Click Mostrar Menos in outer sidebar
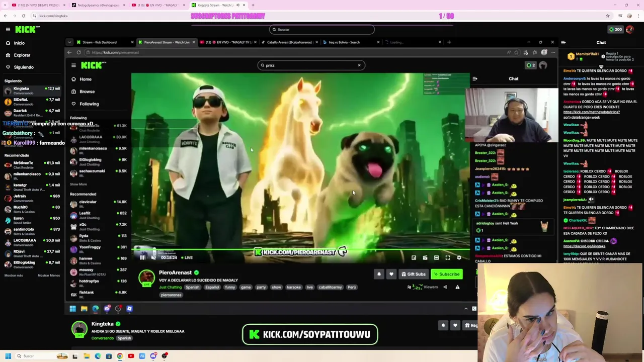 (x=49, y=276)
